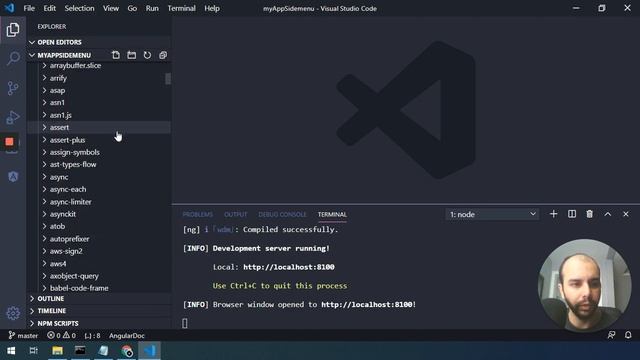Open the Terminal menu

coord(182,8)
